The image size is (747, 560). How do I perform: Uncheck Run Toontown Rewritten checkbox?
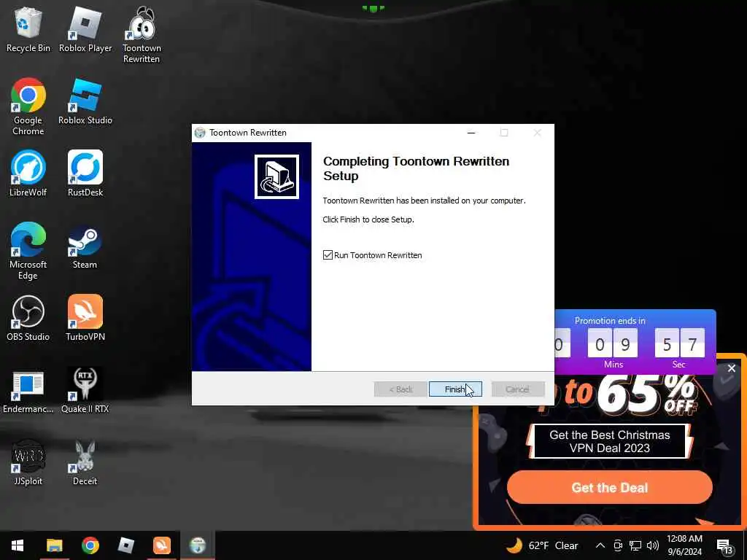tap(328, 255)
